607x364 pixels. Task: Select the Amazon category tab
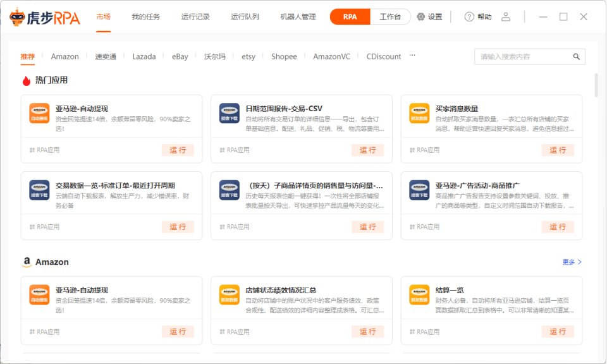point(64,56)
